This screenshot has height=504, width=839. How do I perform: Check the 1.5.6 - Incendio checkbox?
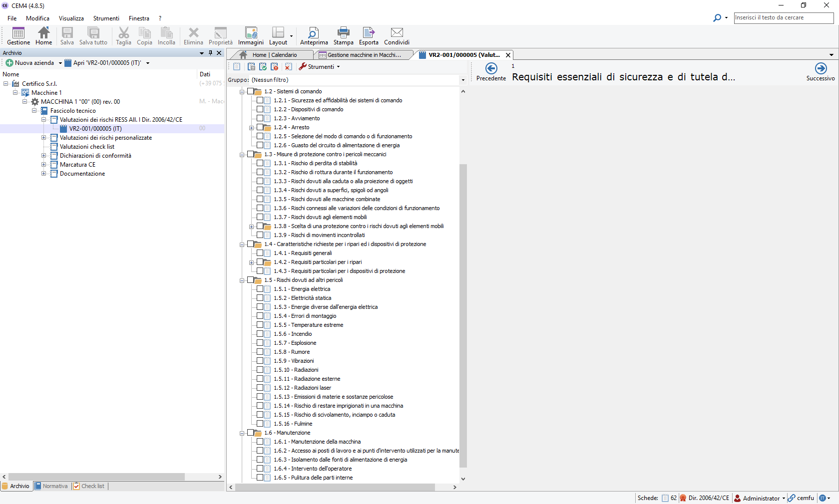click(260, 334)
